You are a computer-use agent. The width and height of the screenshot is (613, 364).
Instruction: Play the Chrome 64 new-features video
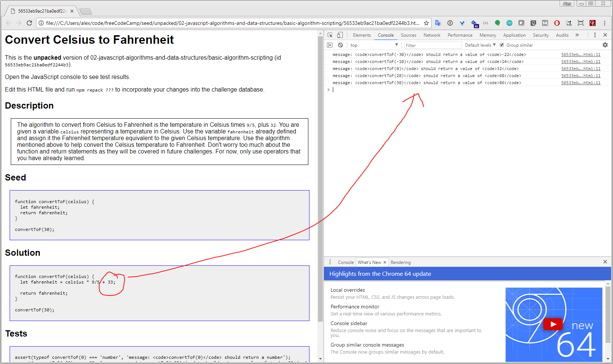(553, 324)
